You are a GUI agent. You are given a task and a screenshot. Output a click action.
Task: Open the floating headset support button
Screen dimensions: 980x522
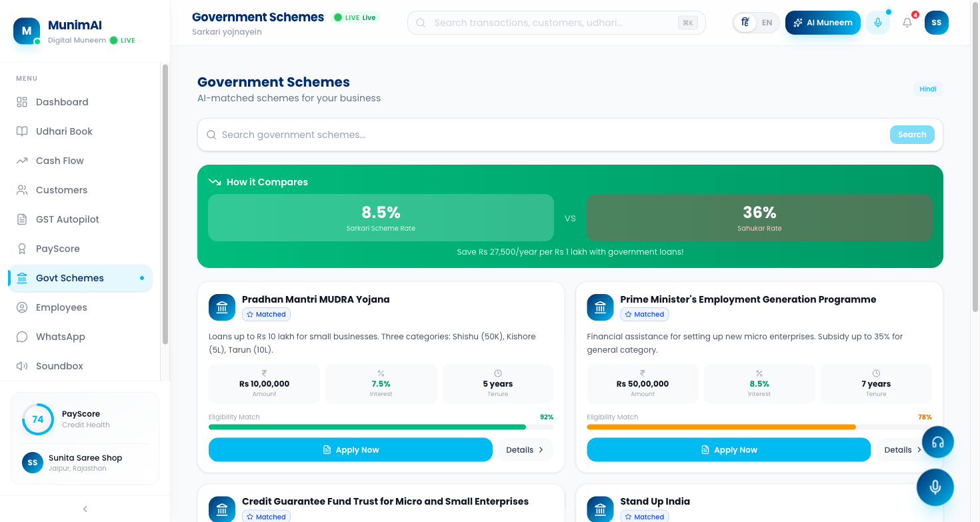coord(937,442)
